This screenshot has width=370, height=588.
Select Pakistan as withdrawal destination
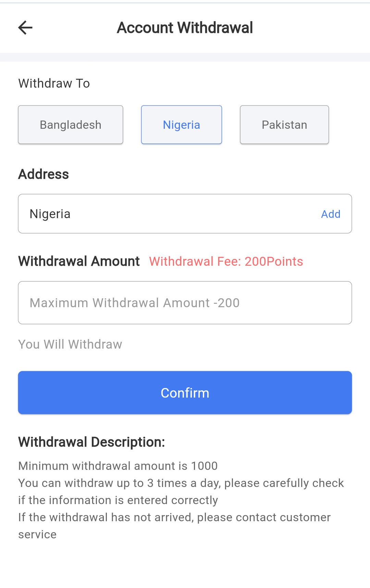[x=284, y=124]
